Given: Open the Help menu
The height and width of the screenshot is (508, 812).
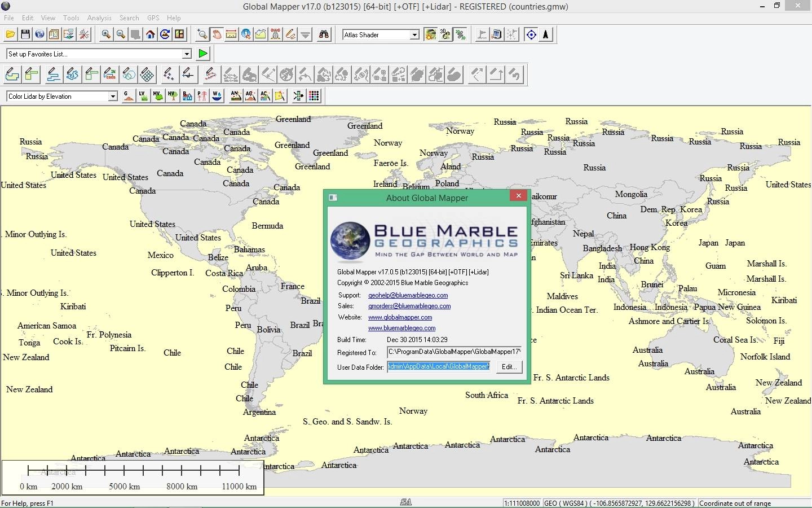Looking at the screenshot, I should (x=174, y=18).
